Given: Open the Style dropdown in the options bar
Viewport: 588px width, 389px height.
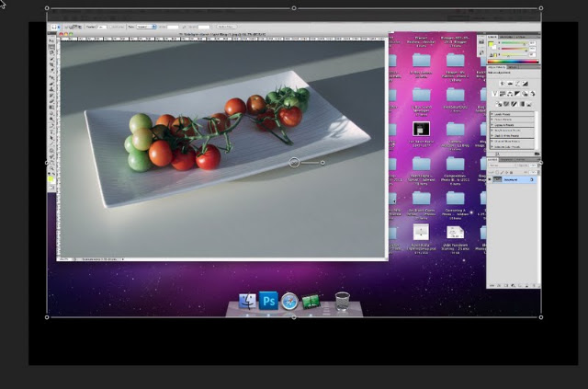Looking at the screenshot, I should 146,27.
